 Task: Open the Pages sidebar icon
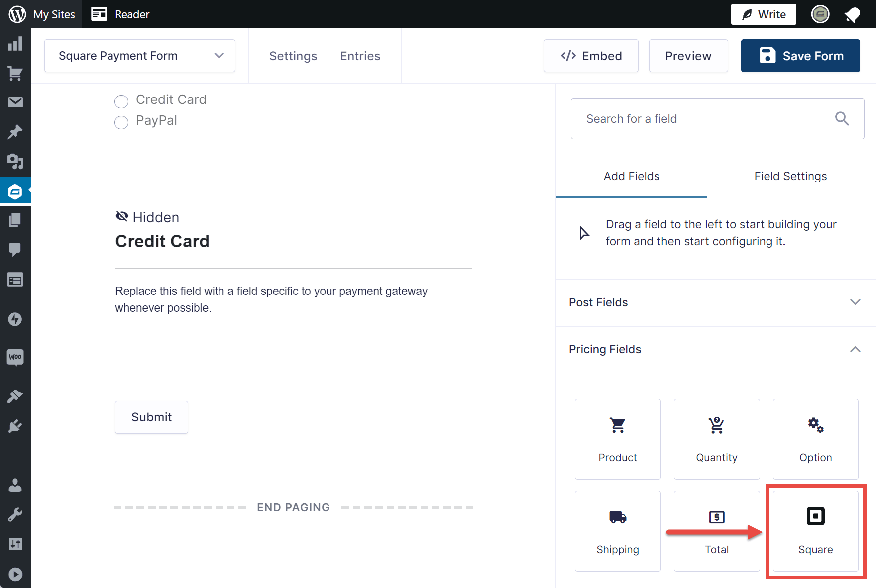tap(15, 220)
